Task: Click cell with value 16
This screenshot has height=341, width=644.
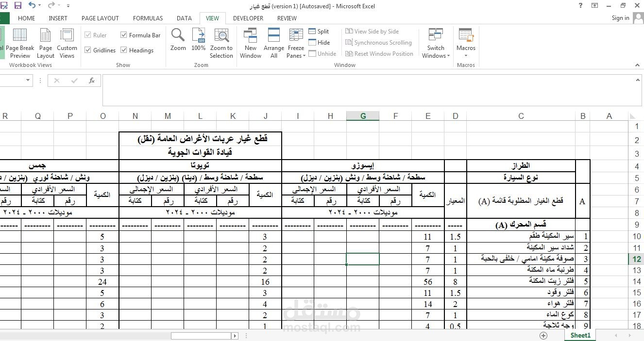Action: pyautogui.click(x=265, y=281)
